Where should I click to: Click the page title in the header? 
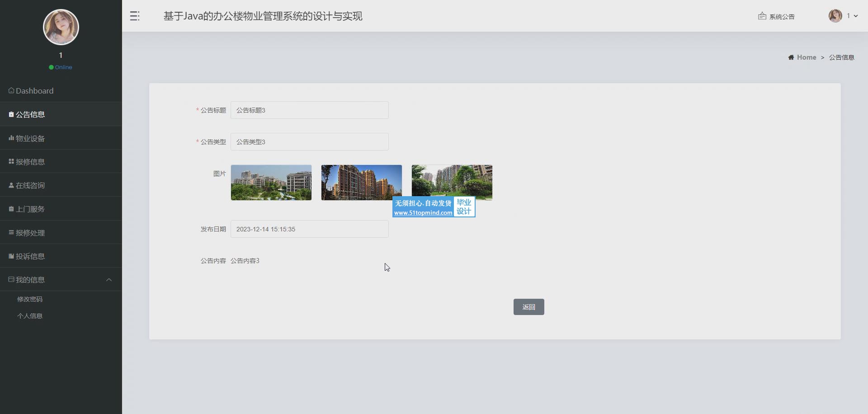pos(263,16)
